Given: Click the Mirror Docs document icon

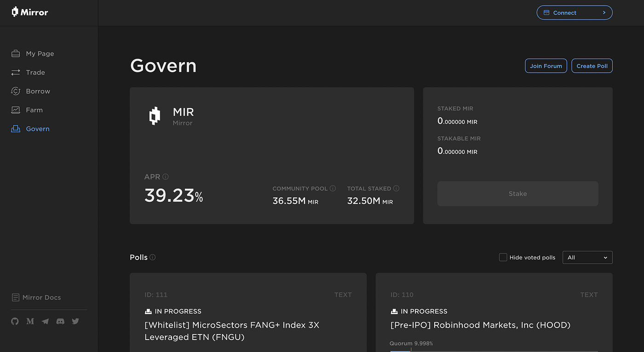Looking at the screenshot, I should pyautogui.click(x=15, y=297).
